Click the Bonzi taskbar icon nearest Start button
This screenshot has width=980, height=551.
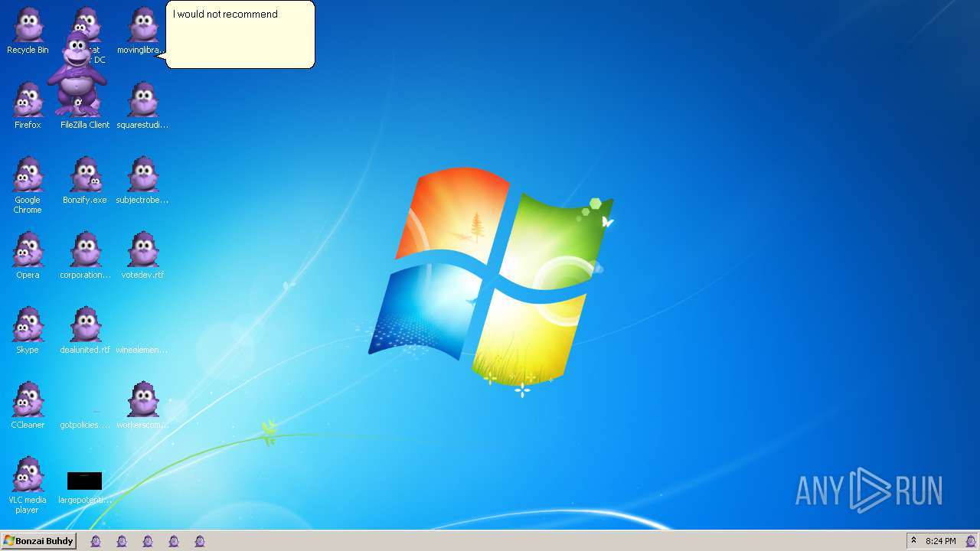pos(96,541)
